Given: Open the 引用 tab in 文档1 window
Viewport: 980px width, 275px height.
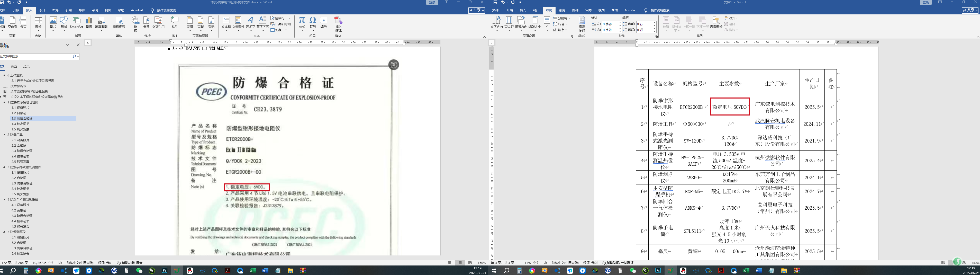Looking at the screenshot, I should click(x=562, y=10).
